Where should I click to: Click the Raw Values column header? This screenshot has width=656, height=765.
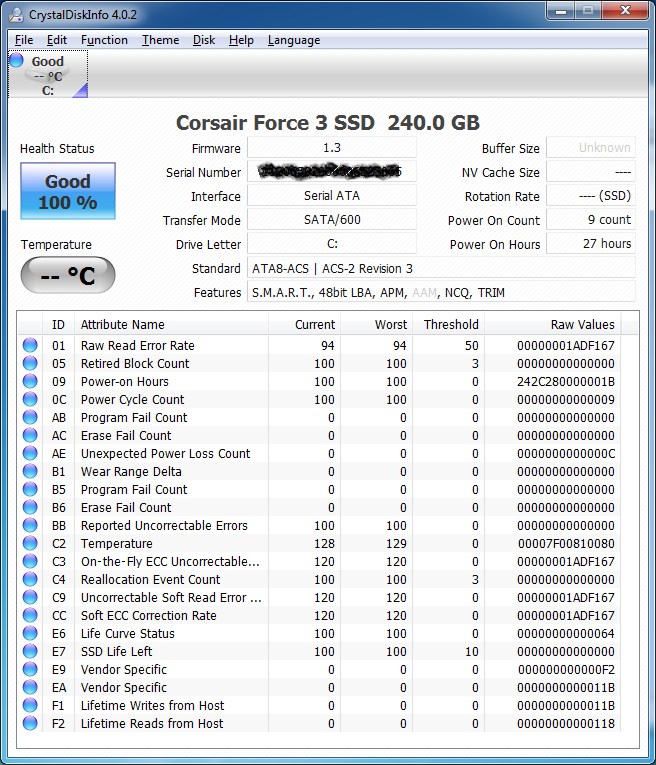[x=553, y=324]
